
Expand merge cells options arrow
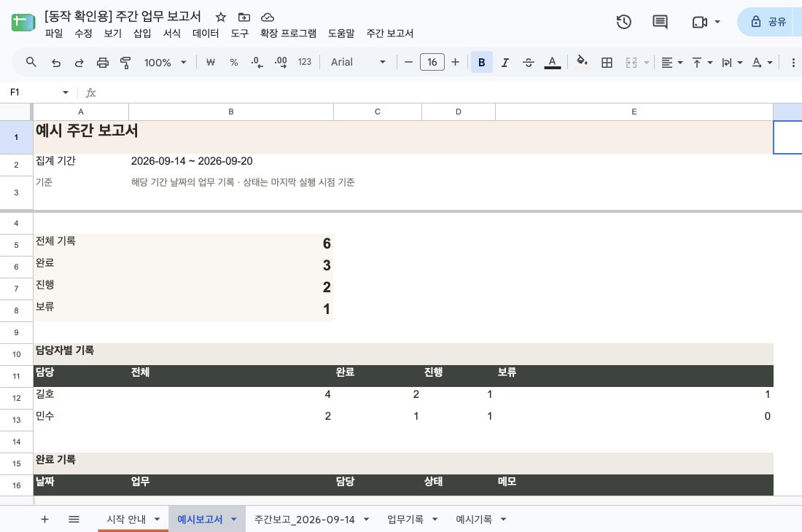pos(647,63)
